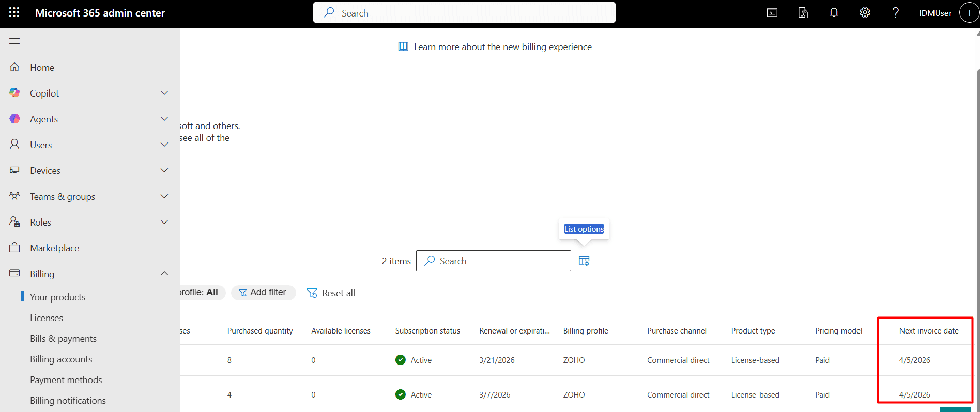The height and width of the screenshot is (412, 980).
Task: Expand the Devices chevron
Action: (164, 170)
